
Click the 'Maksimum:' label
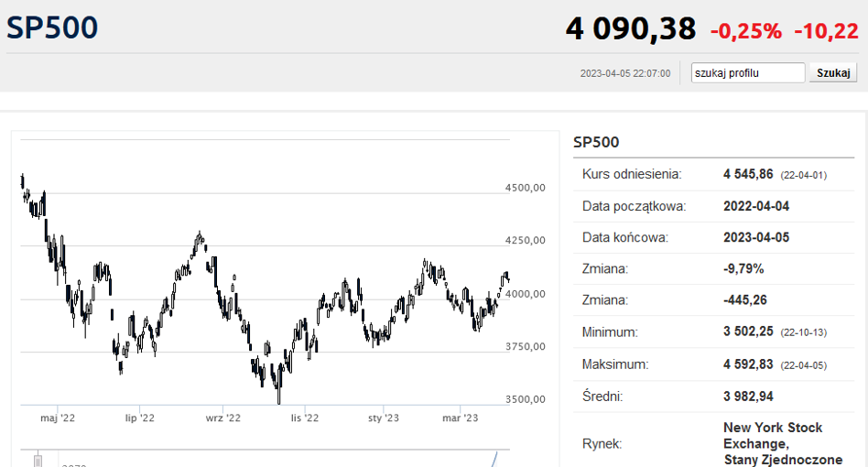point(615,364)
